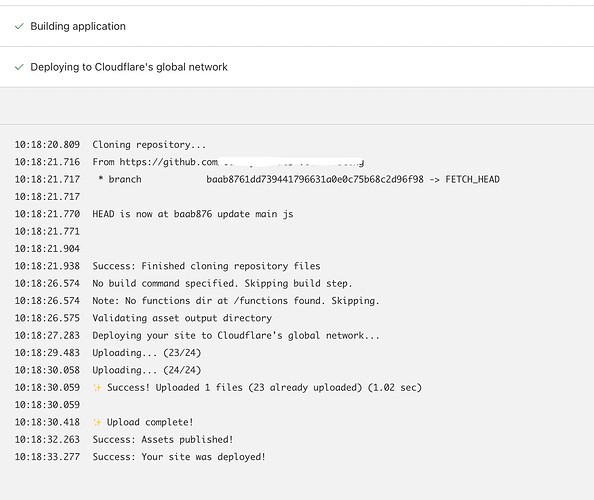
Task: Select the Cloning repository log line
Action: [x=149, y=145]
